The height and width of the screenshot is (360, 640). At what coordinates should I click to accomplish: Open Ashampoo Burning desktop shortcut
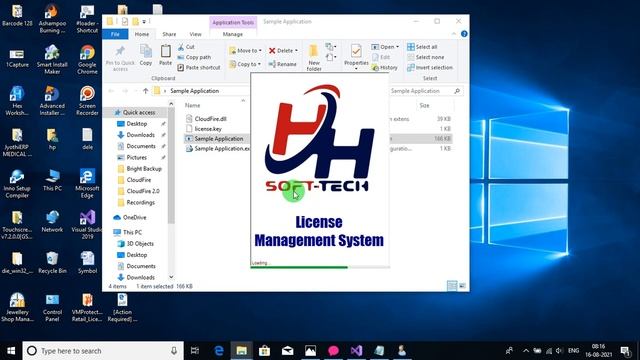[52, 19]
